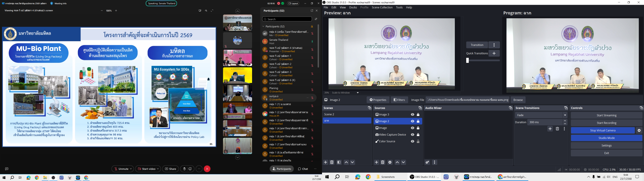Hide the Image source
This screenshot has height=181, width=644.
tap(412, 128)
